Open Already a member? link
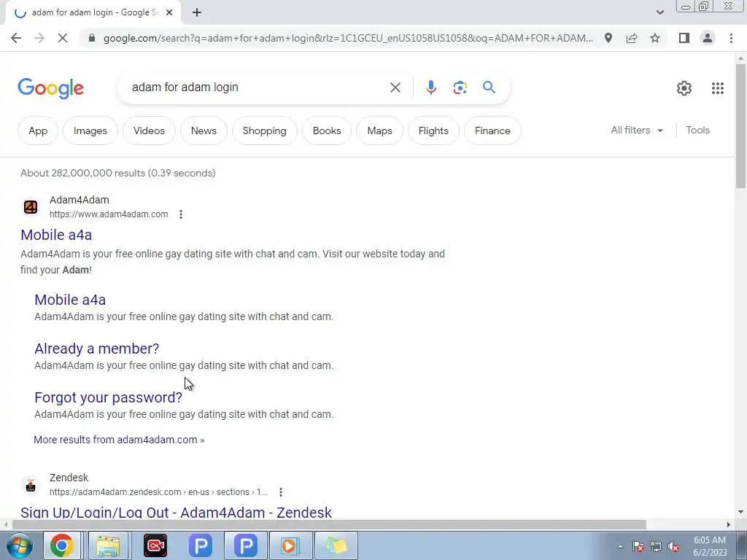Screen dimensions: 747x560 (97, 349)
